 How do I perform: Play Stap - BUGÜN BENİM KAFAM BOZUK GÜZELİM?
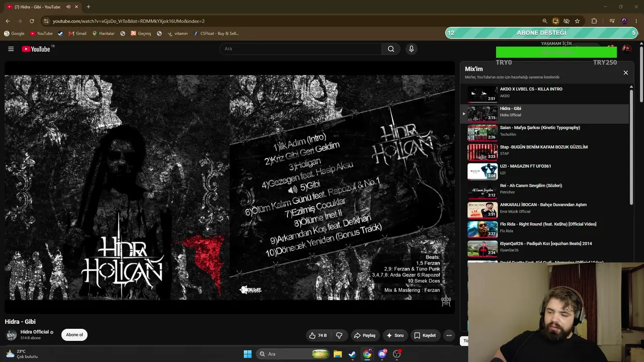545,152
